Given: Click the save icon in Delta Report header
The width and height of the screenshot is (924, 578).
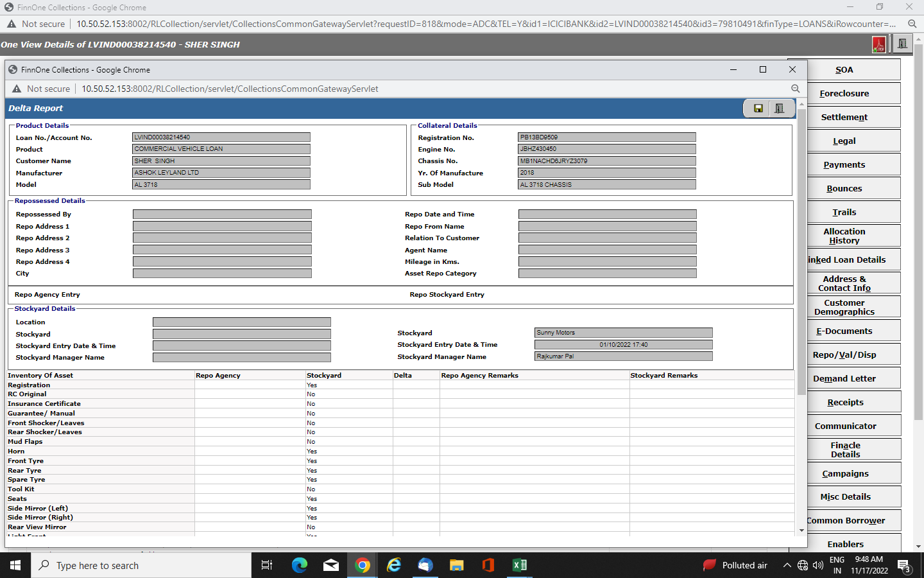Looking at the screenshot, I should [x=758, y=109].
